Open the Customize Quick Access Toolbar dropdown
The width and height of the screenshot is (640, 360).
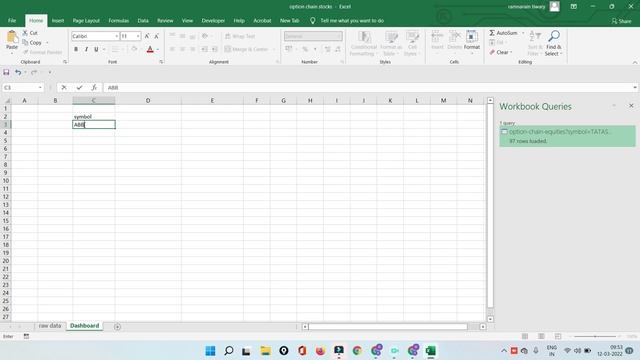pyautogui.click(x=50, y=72)
